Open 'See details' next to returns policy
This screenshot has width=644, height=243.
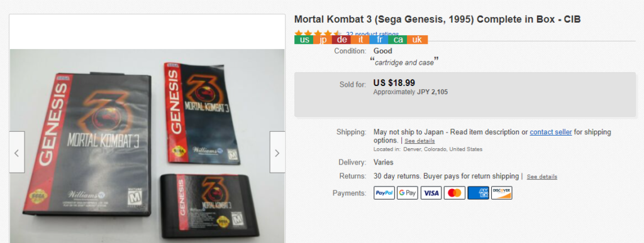(x=542, y=176)
